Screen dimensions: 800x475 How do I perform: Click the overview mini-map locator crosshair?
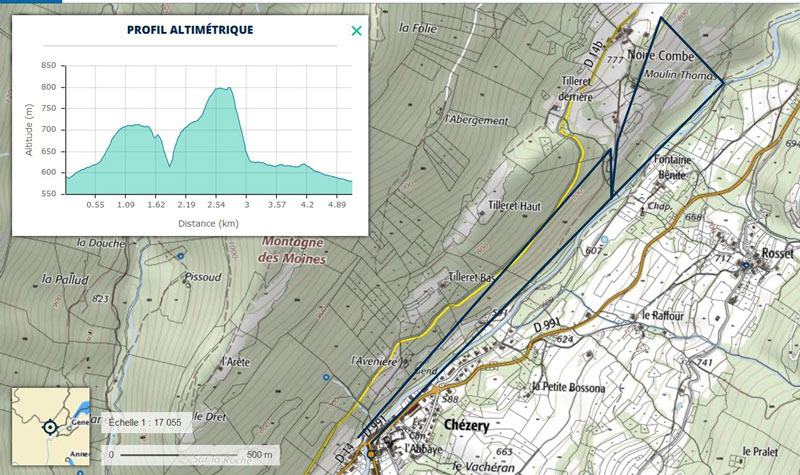coord(50,428)
